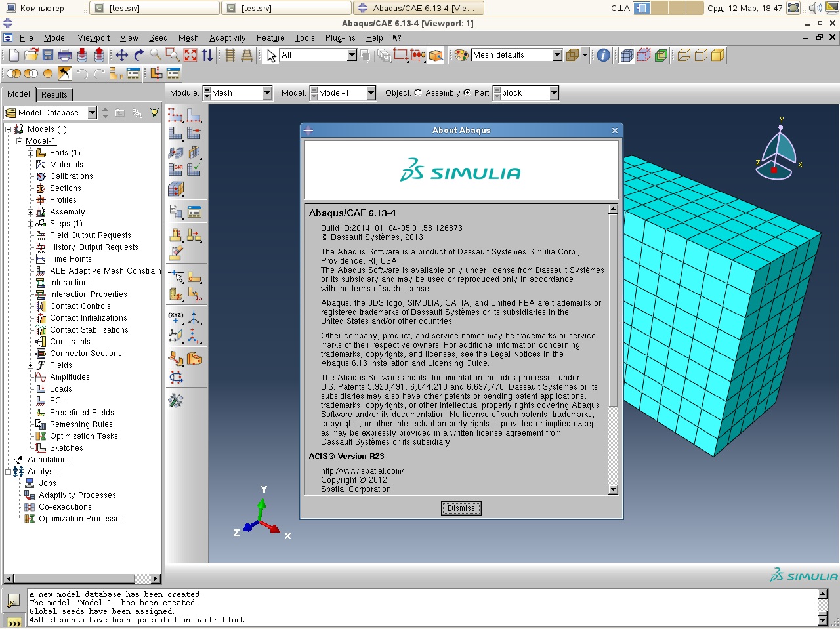The image size is (840, 629).
Task: Save the model database
Action: pos(48,55)
